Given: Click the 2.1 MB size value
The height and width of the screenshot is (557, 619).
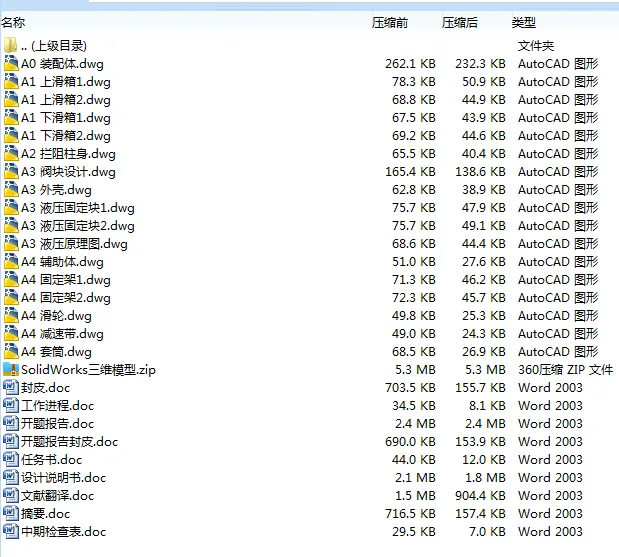Looking at the screenshot, I should coord(415,478).
